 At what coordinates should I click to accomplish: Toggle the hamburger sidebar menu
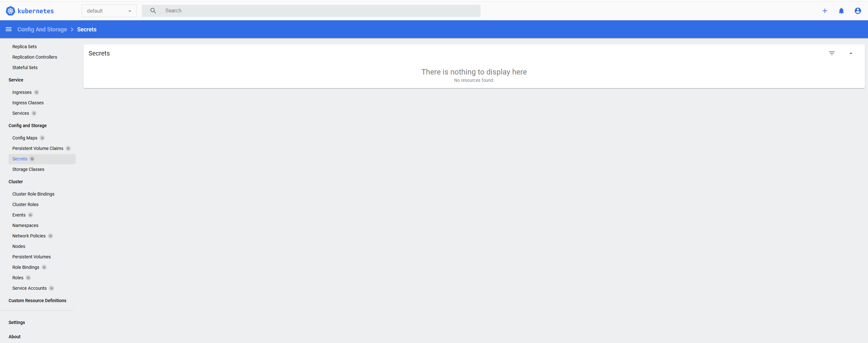[x=9, y=29]
